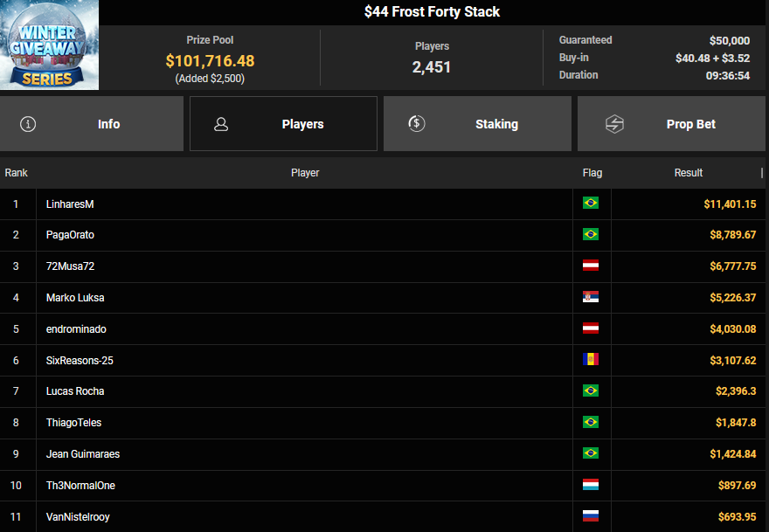Open the Winter Giveaway Series banner
The image size is (769, 532).
coord(50,45)
